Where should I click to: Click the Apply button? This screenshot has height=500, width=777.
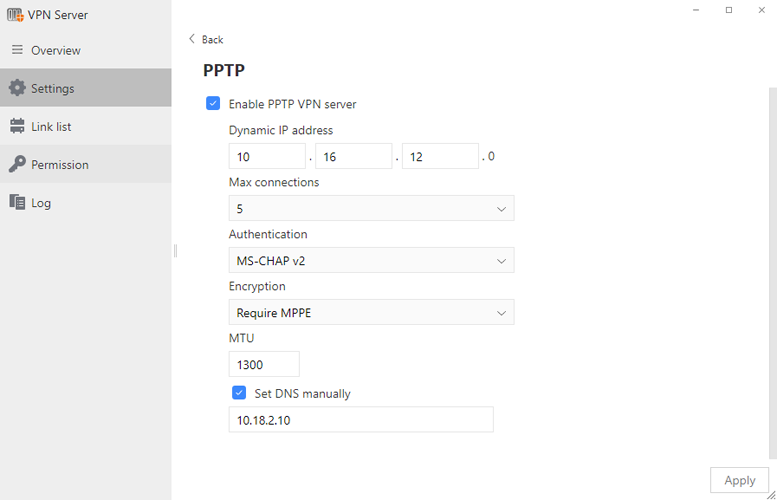coord(739,480)
